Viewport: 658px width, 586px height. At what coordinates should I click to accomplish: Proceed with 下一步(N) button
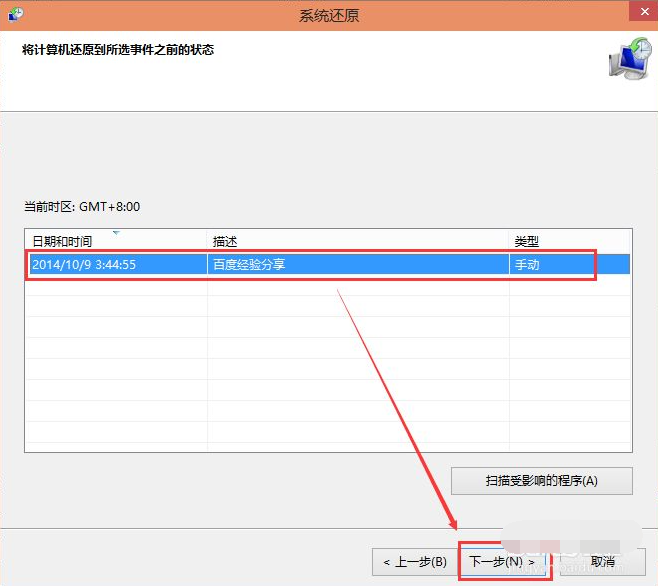pyautogui.click(x=502, y=561)
